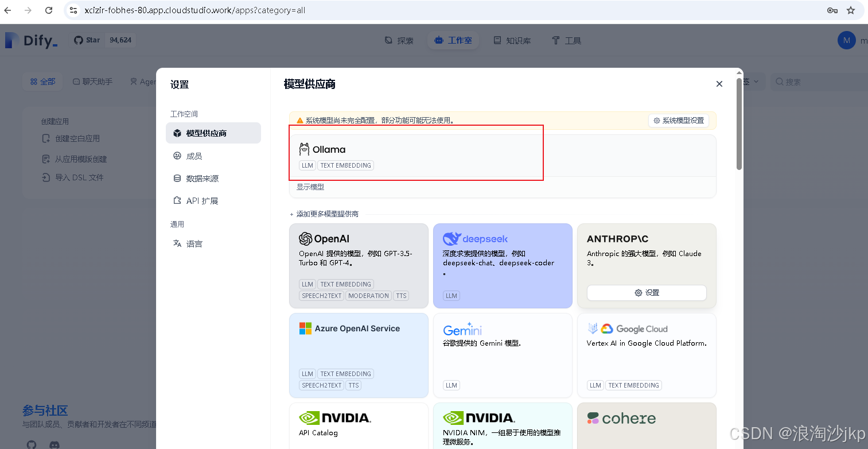The image size is (868, 449).
Task: Expand 显示模型 under Ollama
Action: pos(310,187)
